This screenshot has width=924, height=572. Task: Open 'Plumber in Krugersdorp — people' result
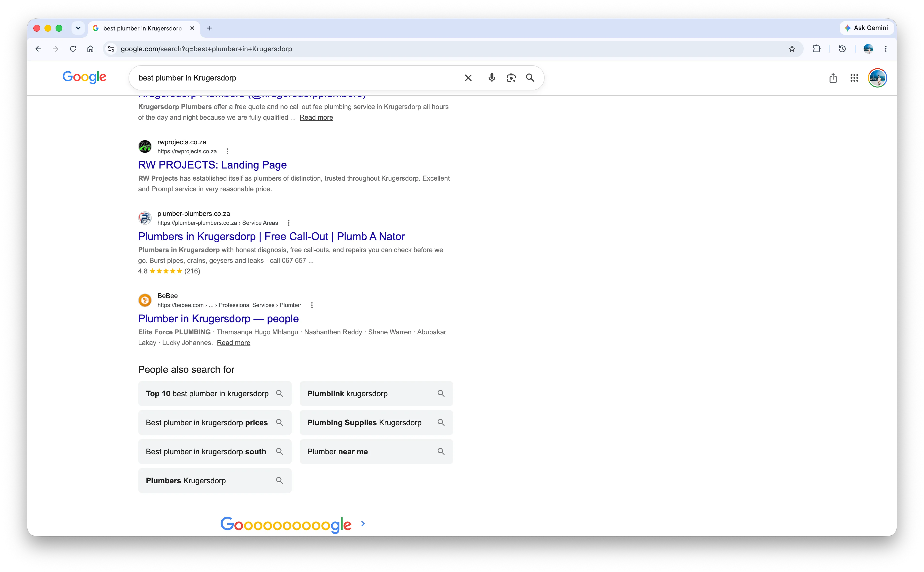[x=218, y=319]
